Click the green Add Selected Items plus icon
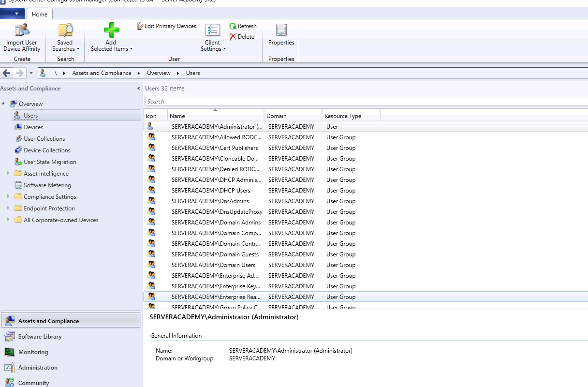The image size is (588, 387). tap(111, 30)
